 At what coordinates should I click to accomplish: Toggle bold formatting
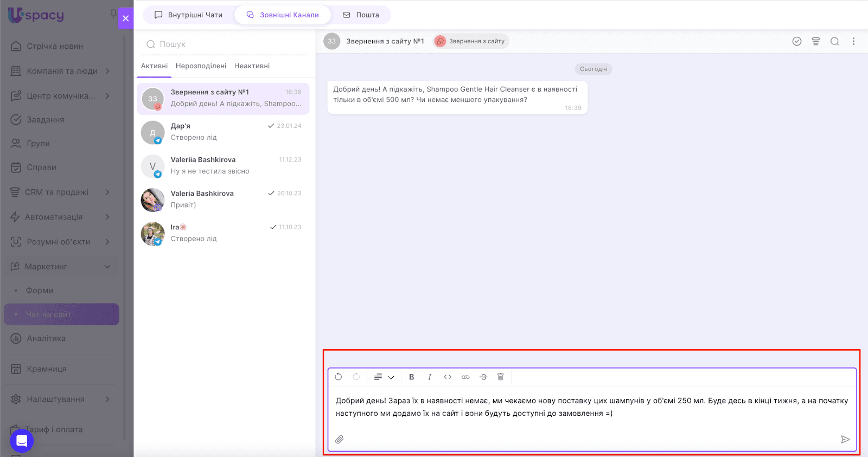412,377
